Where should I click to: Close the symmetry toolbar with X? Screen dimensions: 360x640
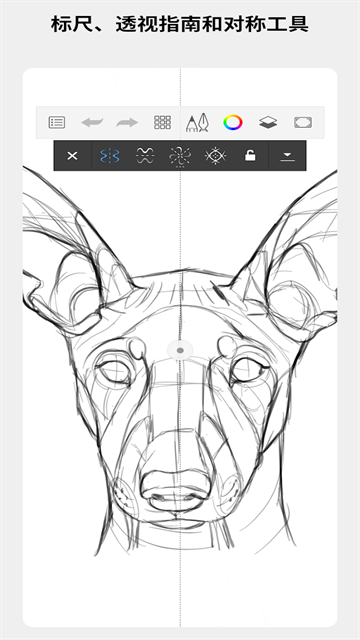(72, 156)
